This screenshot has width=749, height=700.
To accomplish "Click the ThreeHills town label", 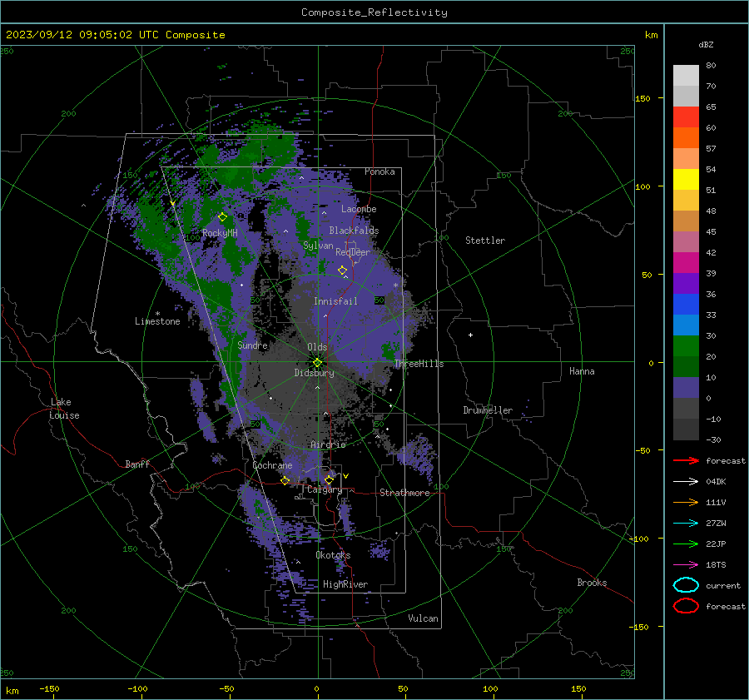I will click(419, 364).
